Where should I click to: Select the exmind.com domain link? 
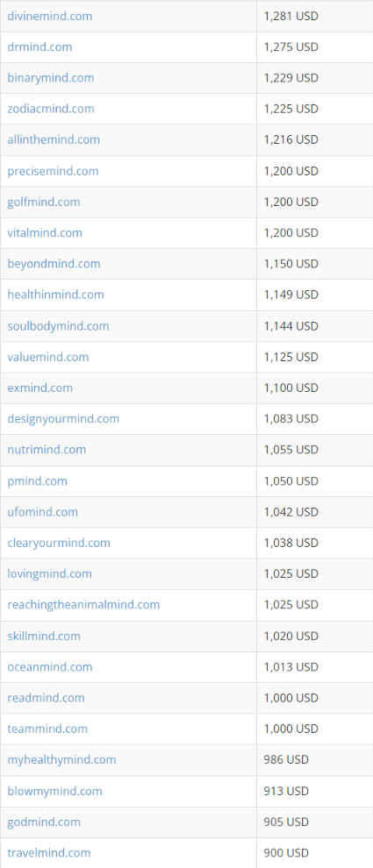point(39,388)
